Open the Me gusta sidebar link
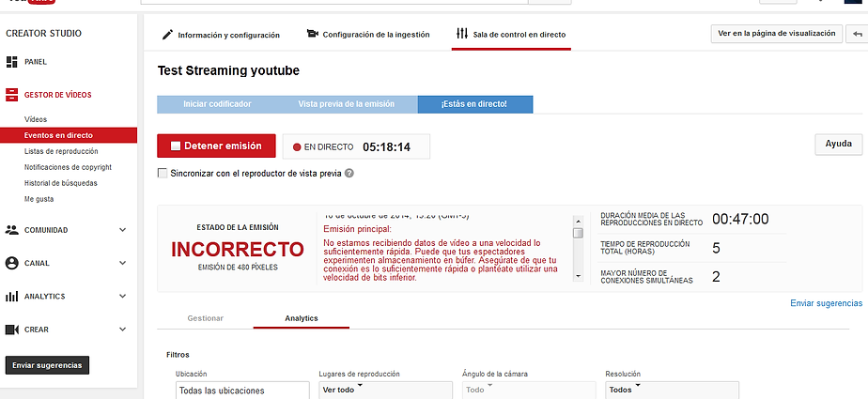 [39, 199]
